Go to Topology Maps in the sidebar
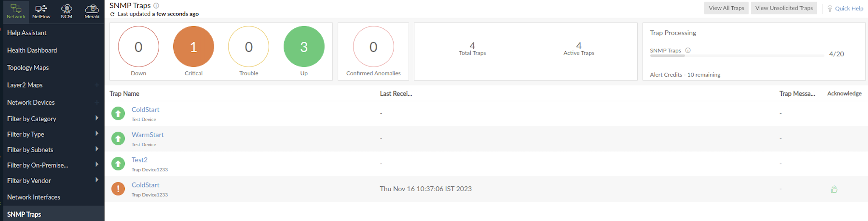This screenshot has height=221, width=868. [28, 67]
